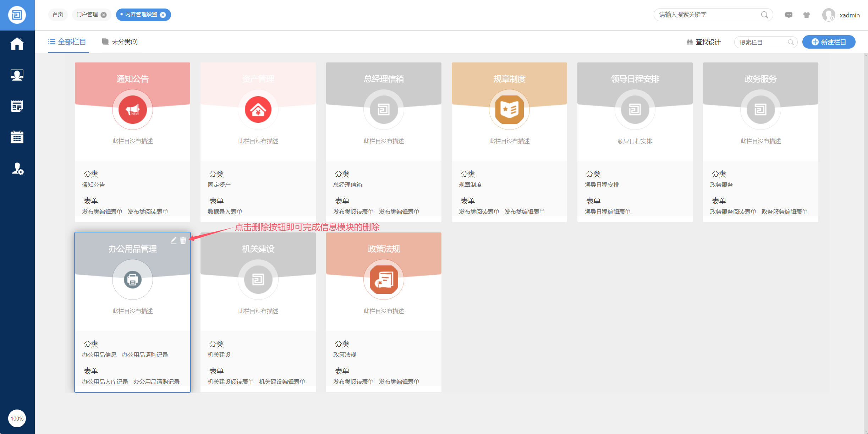The image size is (868, 434).
Task: Open the news page icon in sidebar
Action: coord(17,106)
